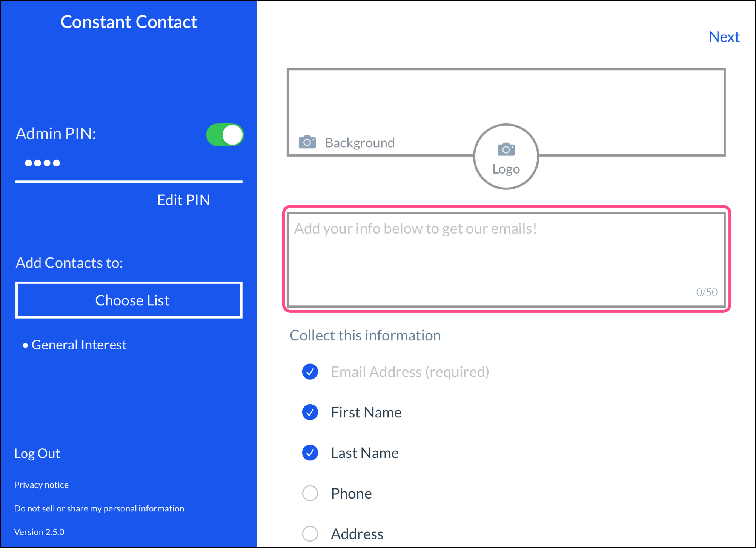
Task: Select the General Interest list item
Action: [79, 345]
